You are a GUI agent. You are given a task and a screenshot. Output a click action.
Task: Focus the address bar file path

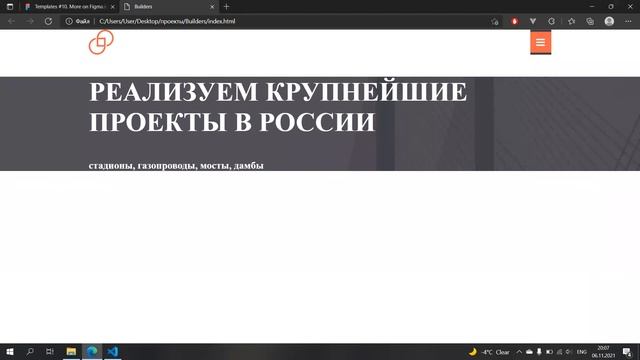click(167, 21)
